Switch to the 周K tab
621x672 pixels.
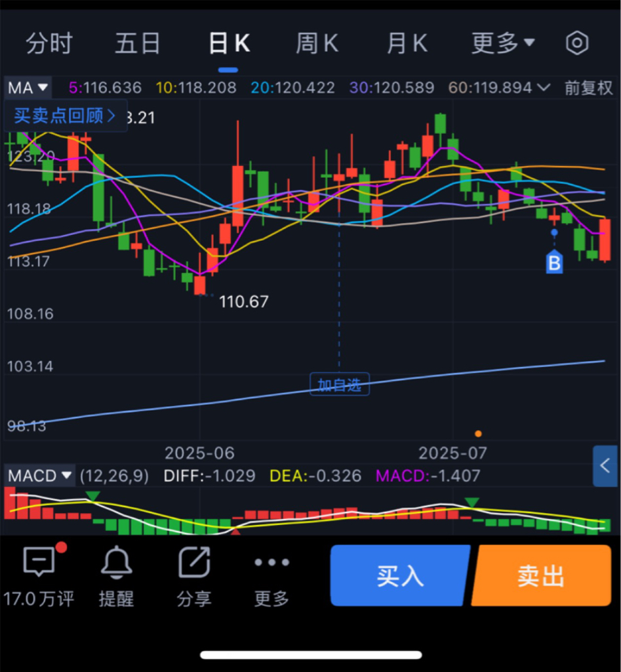pos(317,43)
